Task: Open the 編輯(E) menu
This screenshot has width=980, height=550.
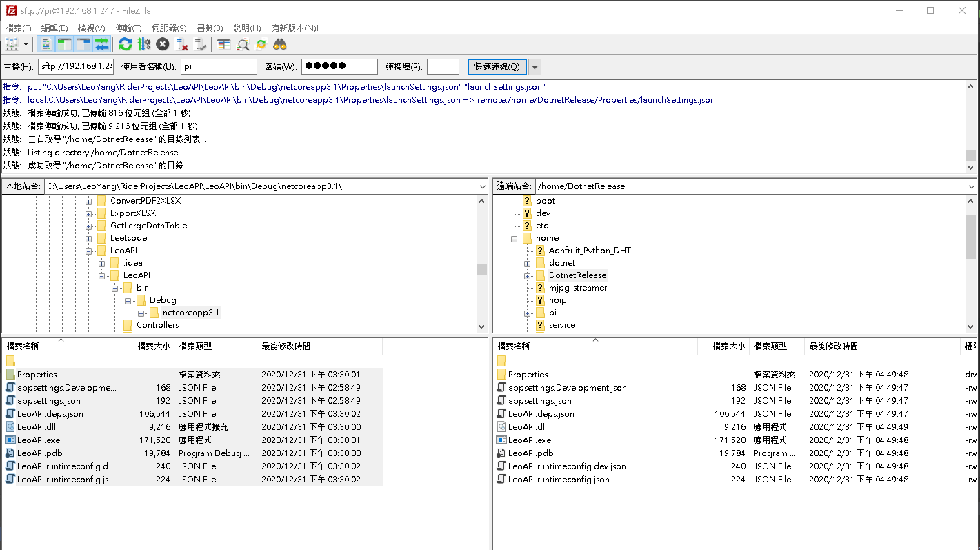Action: click(54, 28)
